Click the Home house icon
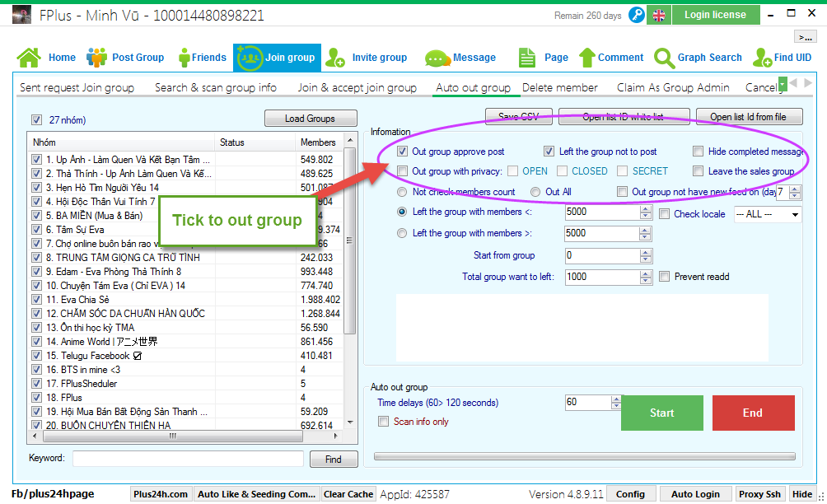Screen dimensions: 827x504 (x=29, y=58)
